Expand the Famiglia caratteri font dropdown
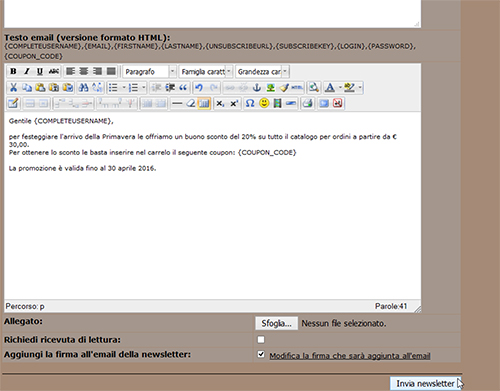 [x=206, y=72]
